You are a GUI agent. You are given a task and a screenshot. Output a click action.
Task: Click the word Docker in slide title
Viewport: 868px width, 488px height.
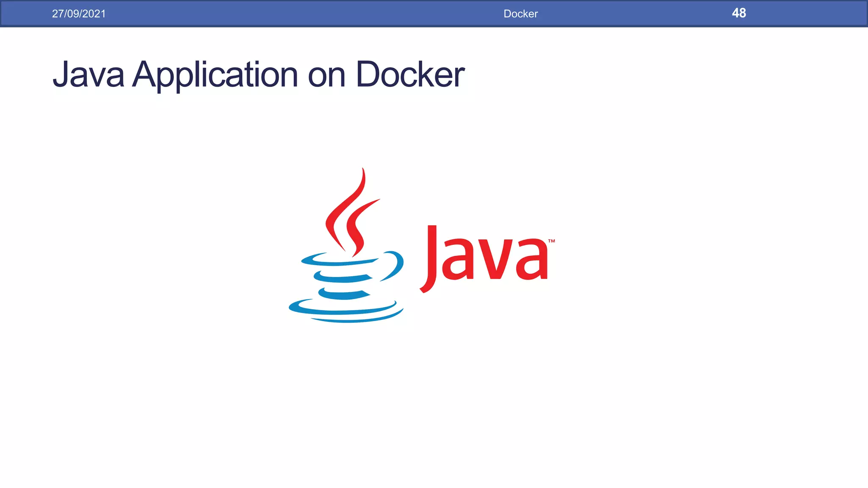(x=410, y=75)
